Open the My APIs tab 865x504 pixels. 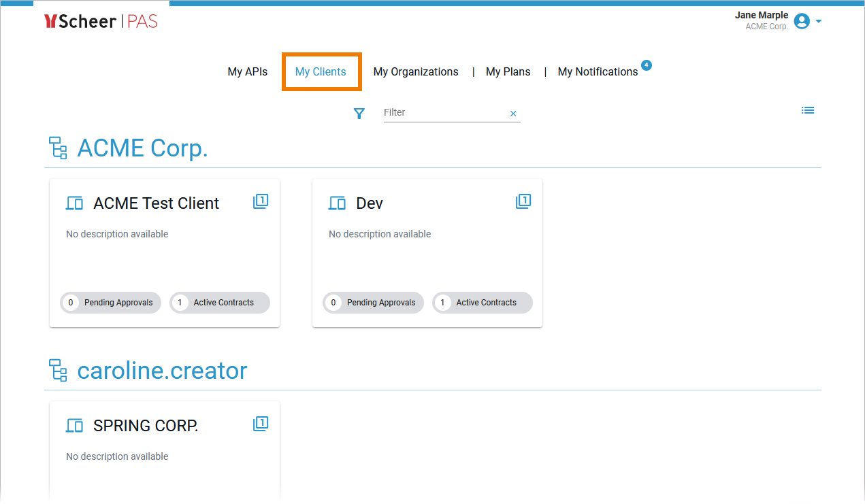pyautogui.click(x=247, y=72)
